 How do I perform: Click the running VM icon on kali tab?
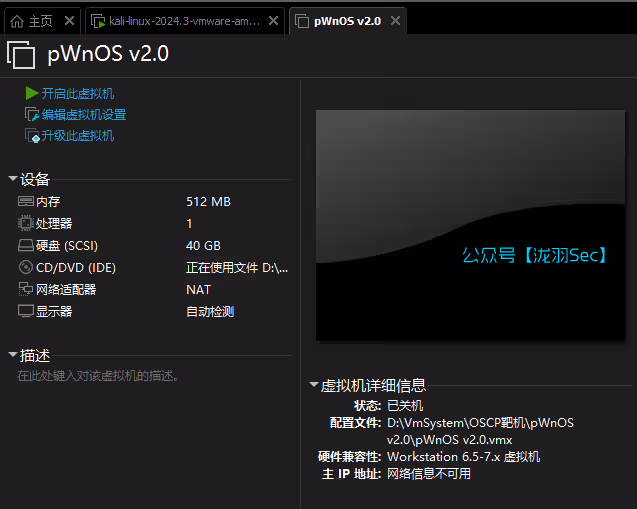coord(98,21)
